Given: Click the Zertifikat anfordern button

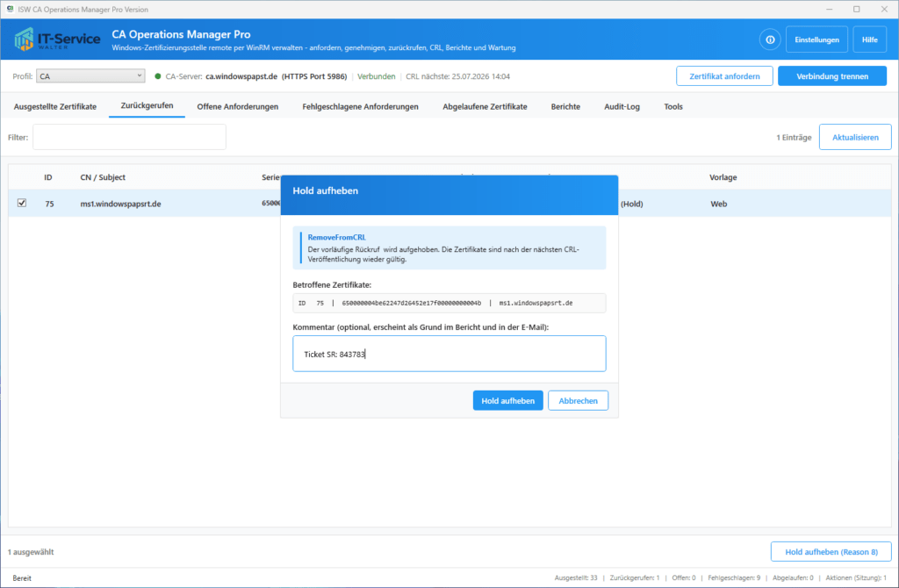Looking at the screenshot, I should (724, 76).
